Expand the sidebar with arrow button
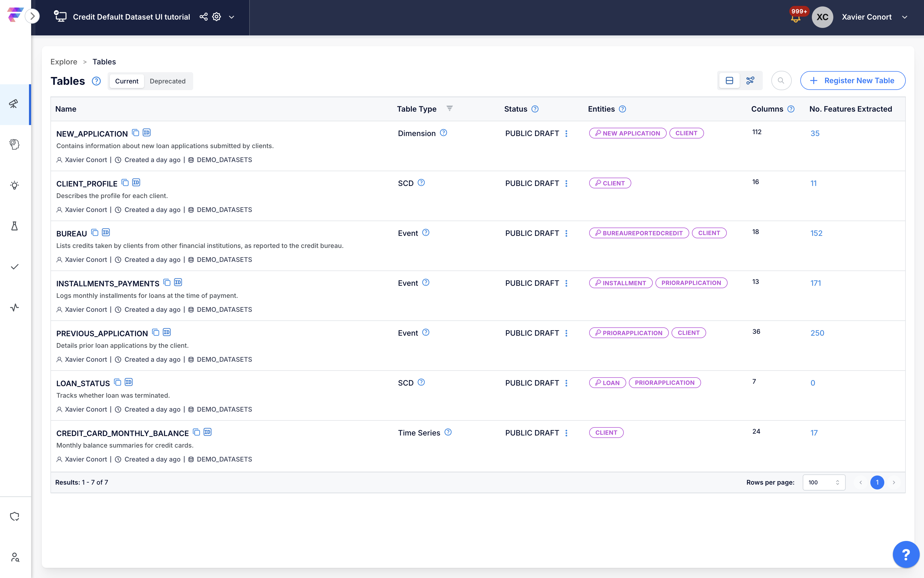 click(32, 16)
